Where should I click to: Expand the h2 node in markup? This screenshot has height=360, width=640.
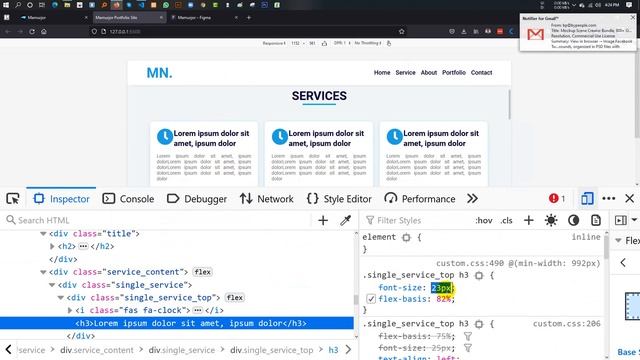click(x=52, y=247)
